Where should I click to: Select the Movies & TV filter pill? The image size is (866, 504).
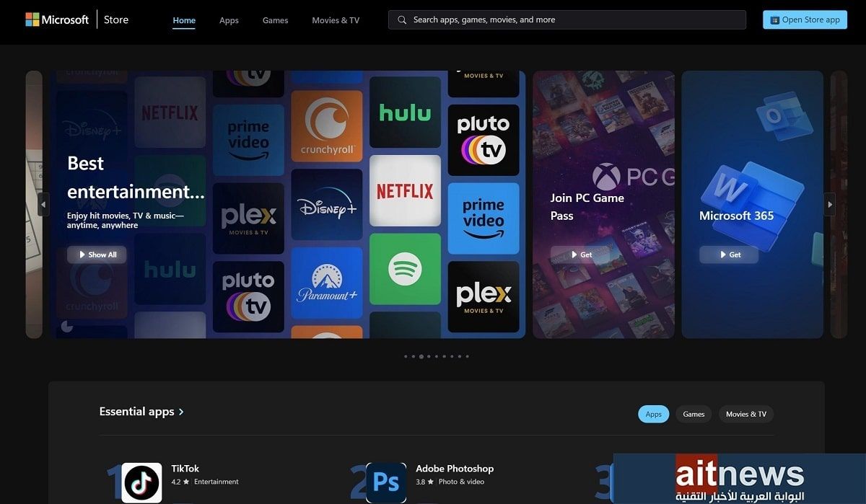(x=746, y=414)
